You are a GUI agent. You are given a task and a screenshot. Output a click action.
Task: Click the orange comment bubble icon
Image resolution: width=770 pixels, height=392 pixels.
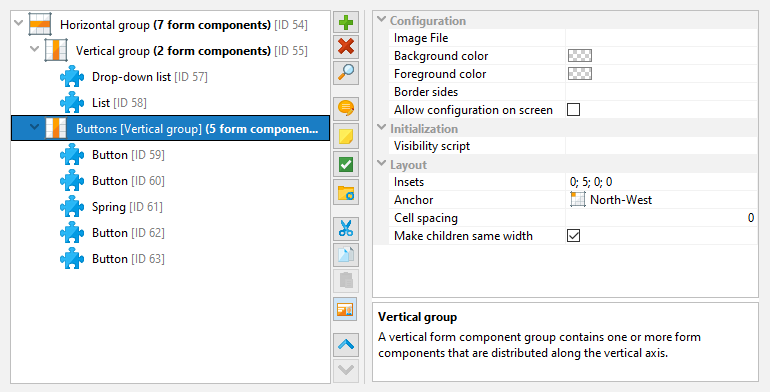[x=346, y=109]
